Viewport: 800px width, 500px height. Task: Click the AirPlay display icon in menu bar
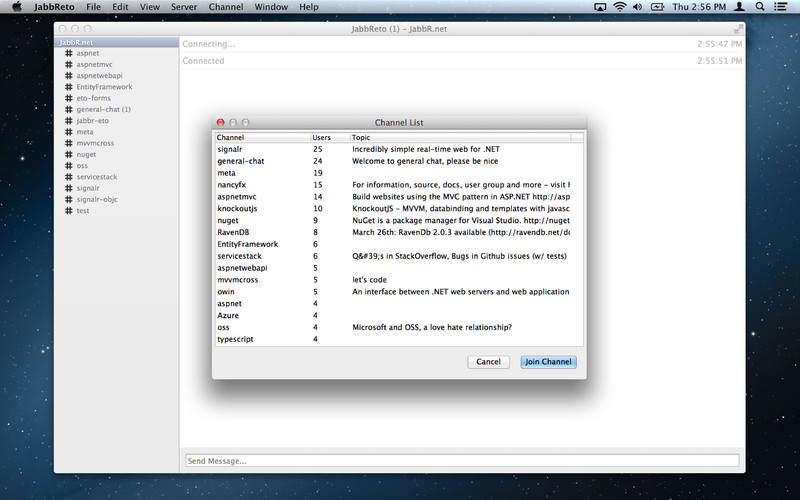point(600,7)
